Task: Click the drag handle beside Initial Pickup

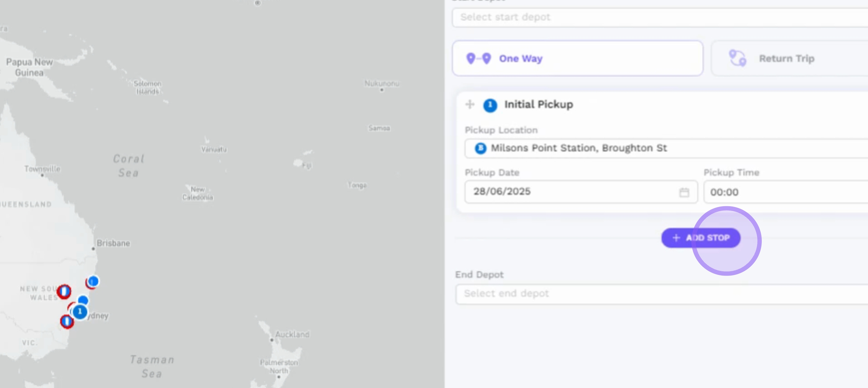Action: 470,105
